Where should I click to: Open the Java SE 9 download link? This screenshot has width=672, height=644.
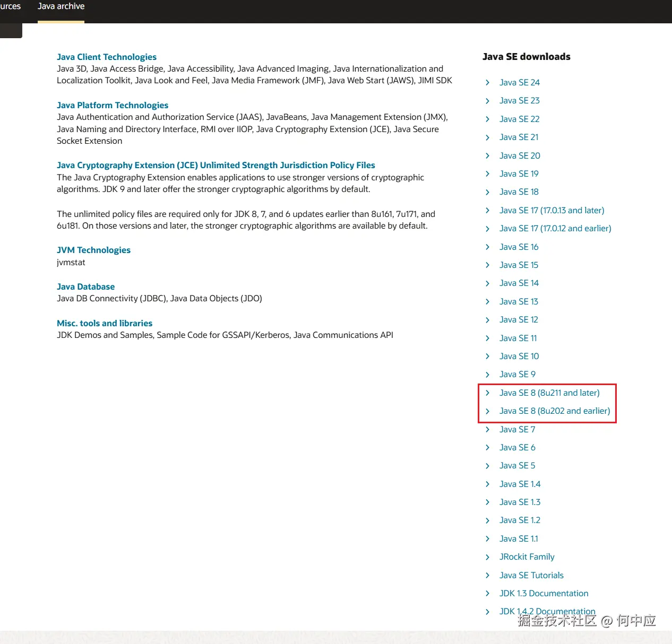(518, 374)
